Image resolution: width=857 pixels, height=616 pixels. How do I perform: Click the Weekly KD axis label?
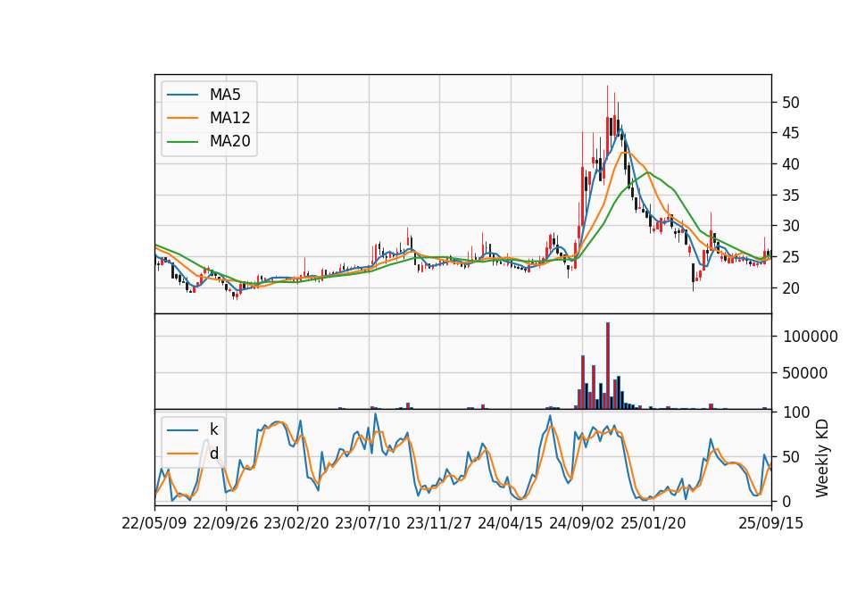pyautogui.click(x=822, y=459)
